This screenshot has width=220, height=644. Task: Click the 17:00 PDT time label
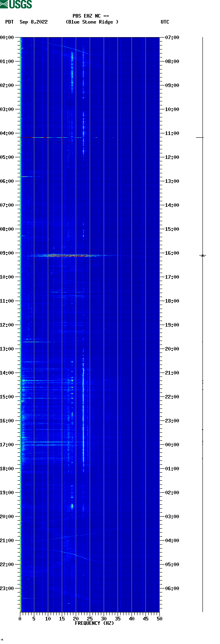tap(7, 445)
